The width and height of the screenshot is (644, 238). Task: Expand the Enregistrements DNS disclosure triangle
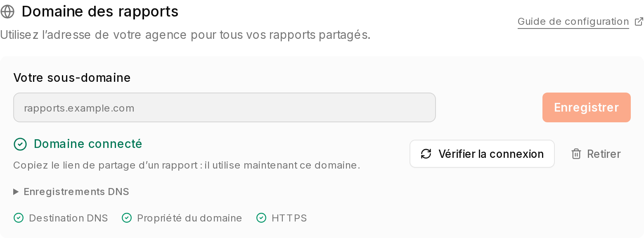click(x=16, y=192)
